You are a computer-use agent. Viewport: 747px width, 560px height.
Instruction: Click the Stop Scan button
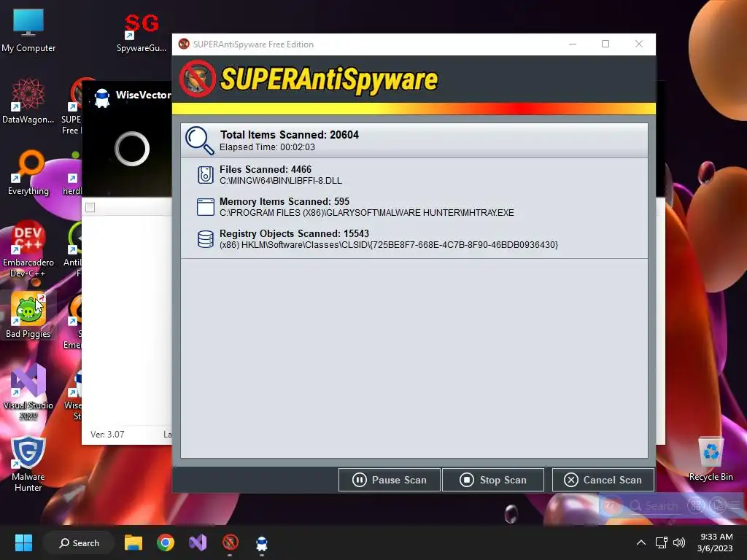[493, 480]
